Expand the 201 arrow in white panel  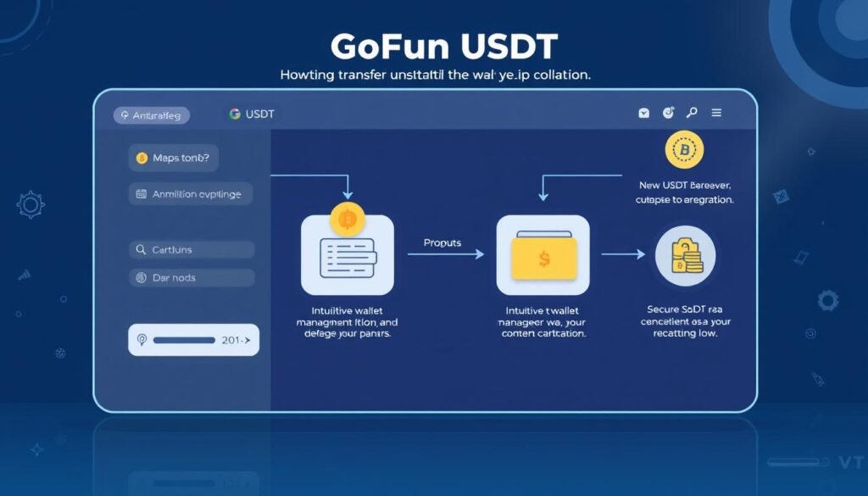coord(236,340)
